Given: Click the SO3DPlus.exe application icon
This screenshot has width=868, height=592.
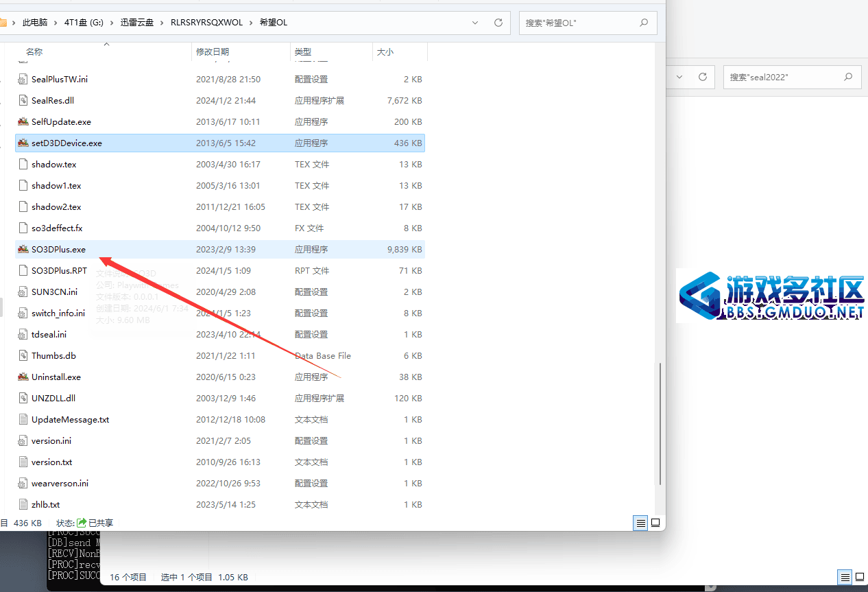Looking at the screenshot, I should [x=23, y=249].
